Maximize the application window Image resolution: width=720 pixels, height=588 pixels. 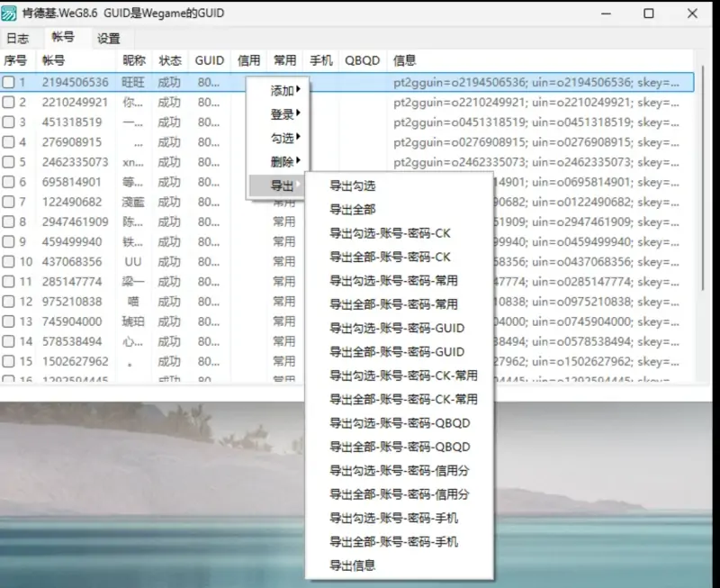point(648,14)
